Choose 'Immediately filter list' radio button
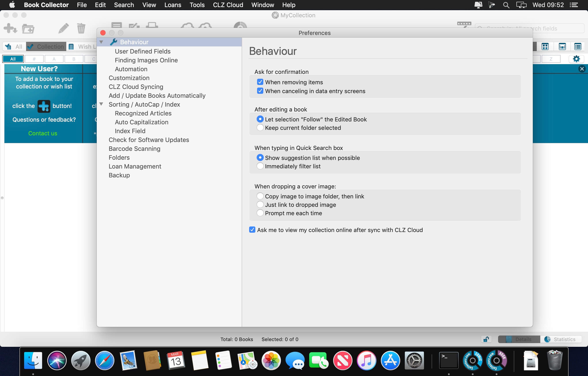 click(260, 166)
